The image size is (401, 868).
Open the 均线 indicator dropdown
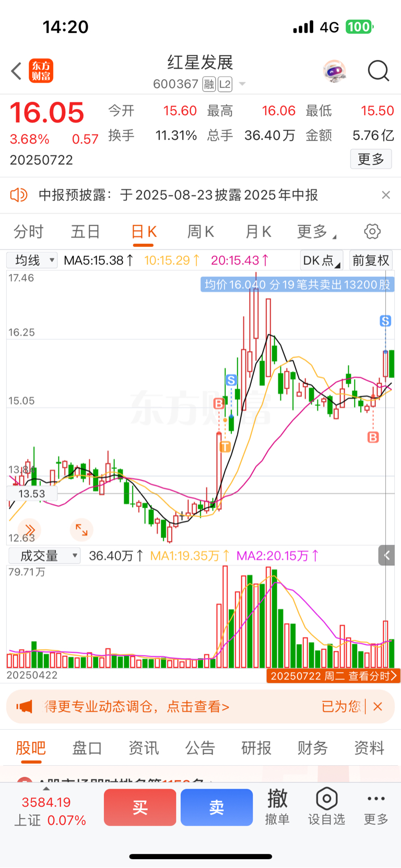(x=32, y=260)
